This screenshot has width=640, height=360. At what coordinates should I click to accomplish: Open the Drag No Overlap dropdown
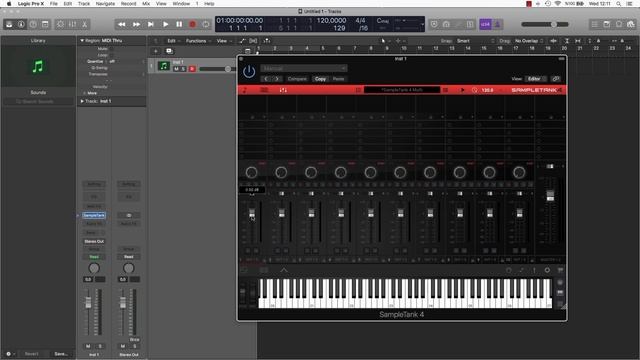pyautogui.click(x=529, y=41)
